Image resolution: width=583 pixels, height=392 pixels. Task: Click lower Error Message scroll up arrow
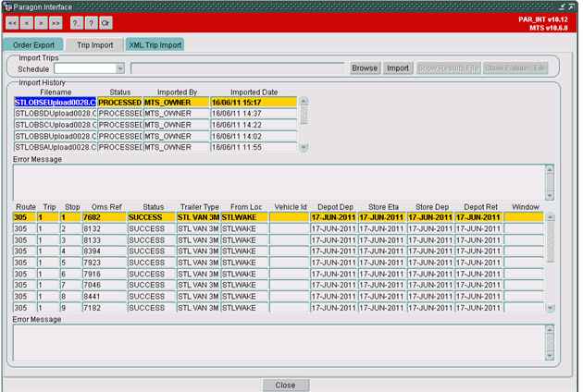(x=550, y=330)
